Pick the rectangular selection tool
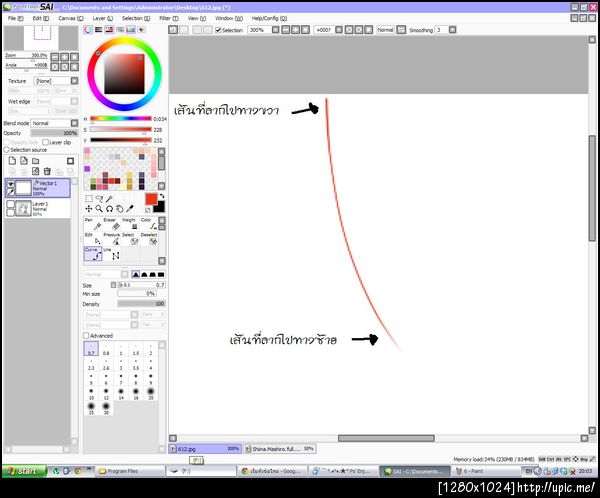 89,199
